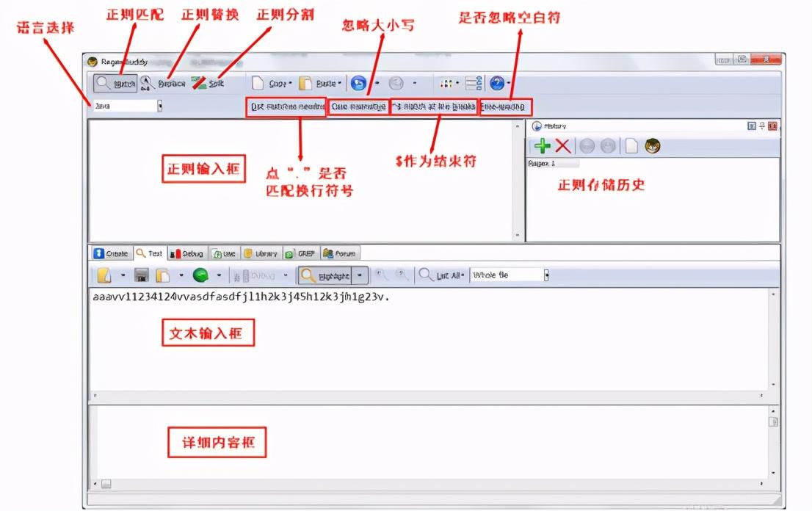
Task: Click the History panel float icon
Action: pyautogui.click(x=751, y=126)
